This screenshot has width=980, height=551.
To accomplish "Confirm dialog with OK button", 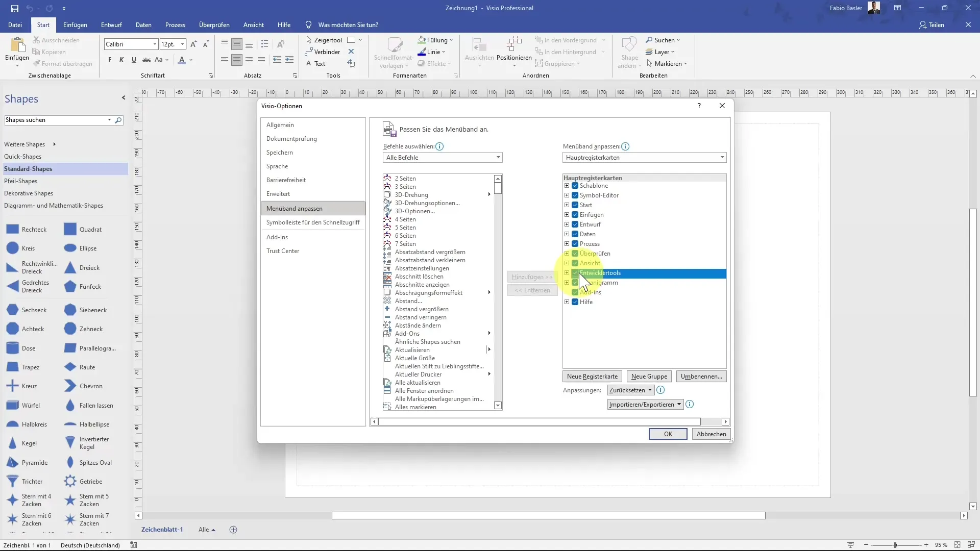I will point(668,434).
